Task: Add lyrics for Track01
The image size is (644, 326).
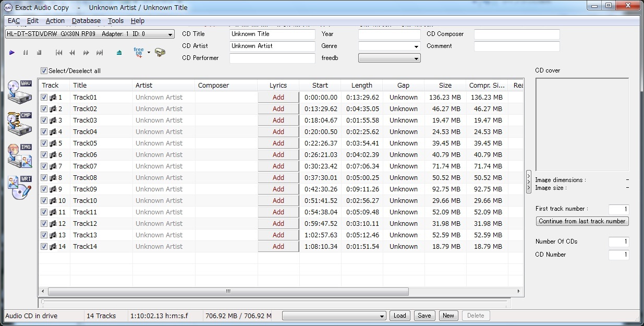Action: click(x=278, y=98)
